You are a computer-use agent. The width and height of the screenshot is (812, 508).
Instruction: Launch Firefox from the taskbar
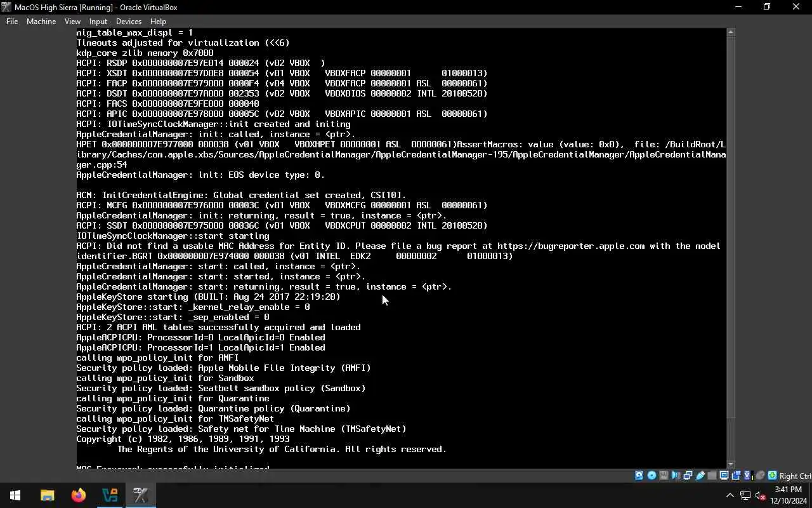coord(78,495)
